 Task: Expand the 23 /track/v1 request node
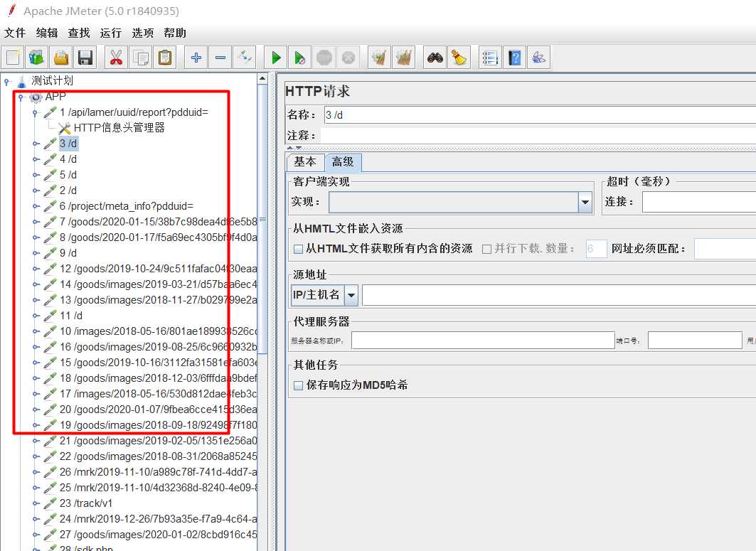36,503
